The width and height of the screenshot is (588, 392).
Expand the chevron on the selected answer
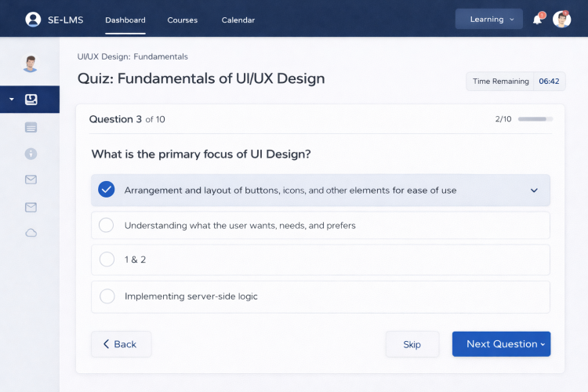coord(534,191)
